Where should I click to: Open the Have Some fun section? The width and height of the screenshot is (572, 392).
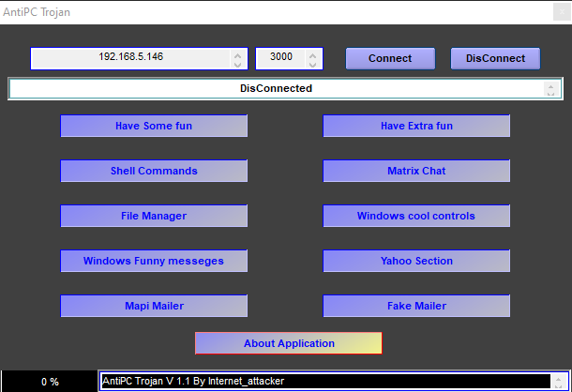point(154,126)
